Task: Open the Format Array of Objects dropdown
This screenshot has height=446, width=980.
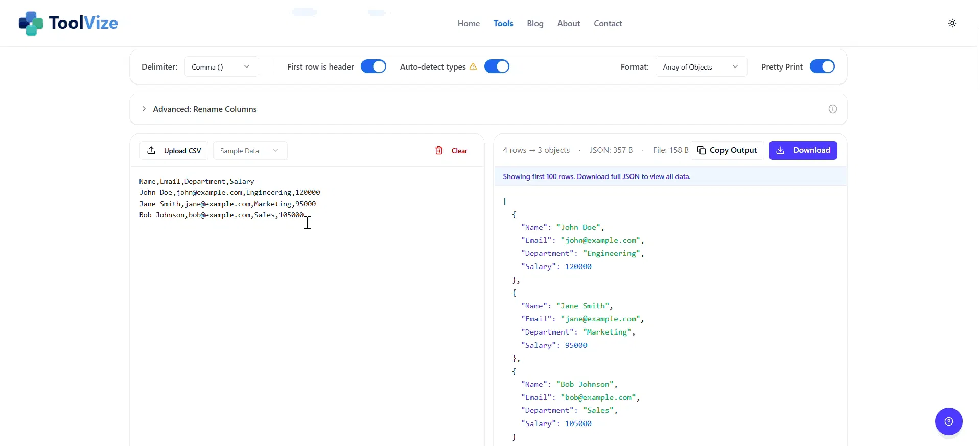Action: coord(701,66)
